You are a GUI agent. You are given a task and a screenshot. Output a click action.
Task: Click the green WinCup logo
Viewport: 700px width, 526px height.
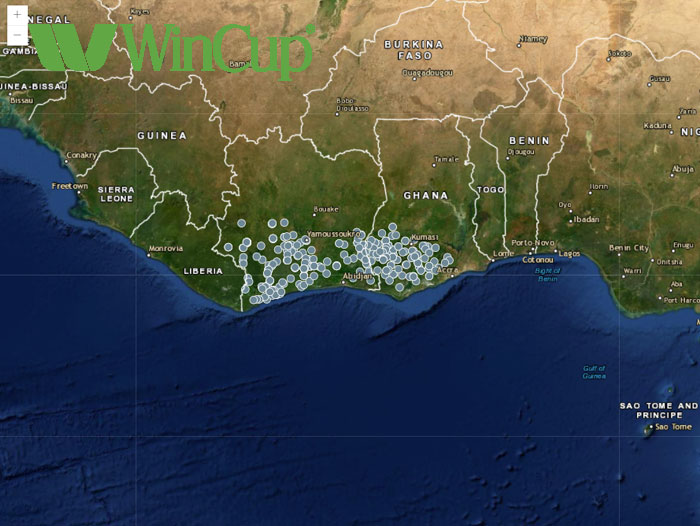coord(172,48)
